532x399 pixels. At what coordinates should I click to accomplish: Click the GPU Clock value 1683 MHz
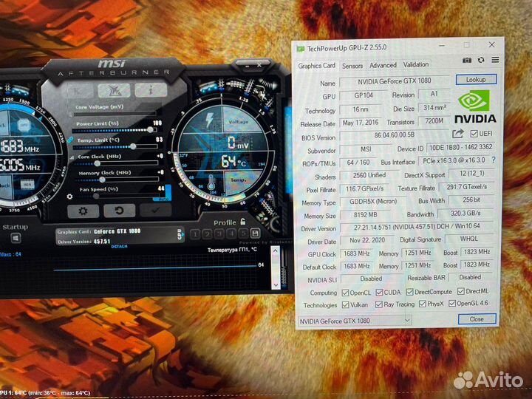[356, 253]
